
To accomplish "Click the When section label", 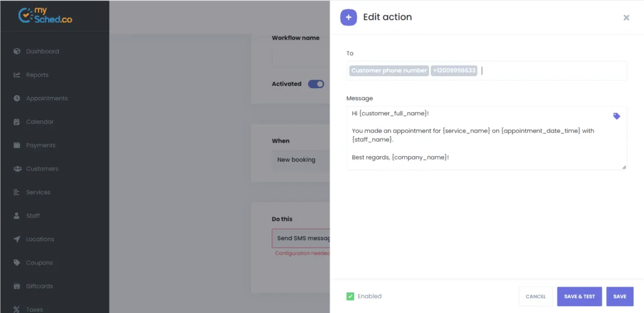I will 280,140.
